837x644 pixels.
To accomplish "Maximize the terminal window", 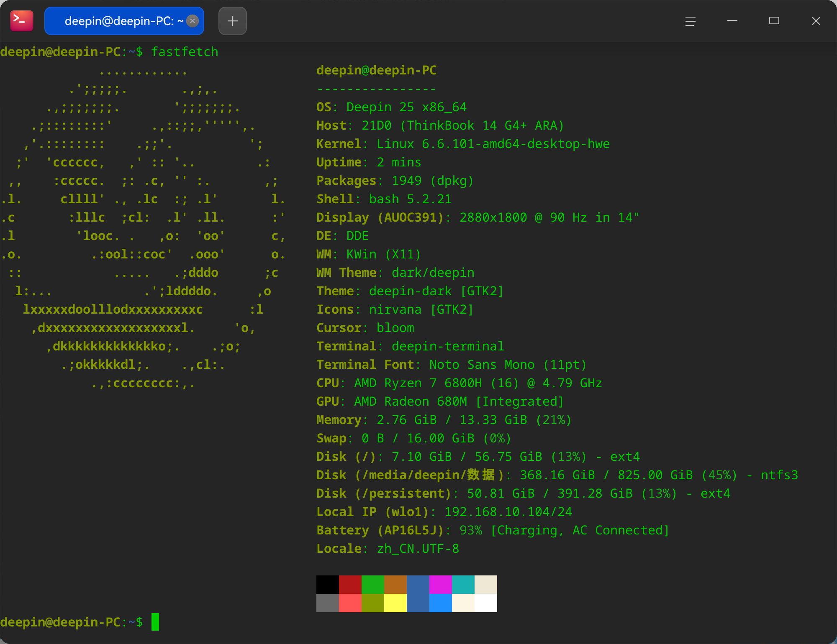I will tap(774, 21).
